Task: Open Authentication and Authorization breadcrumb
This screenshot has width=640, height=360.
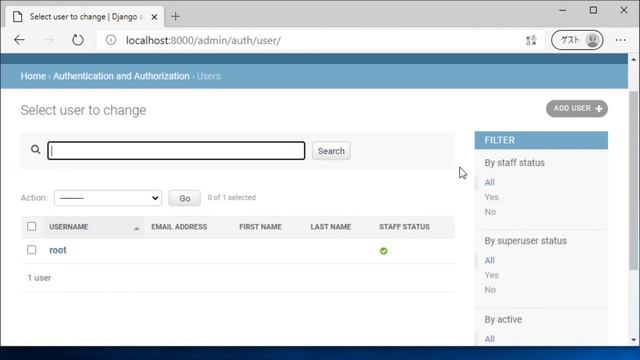Action: click(x=121, y=76)
